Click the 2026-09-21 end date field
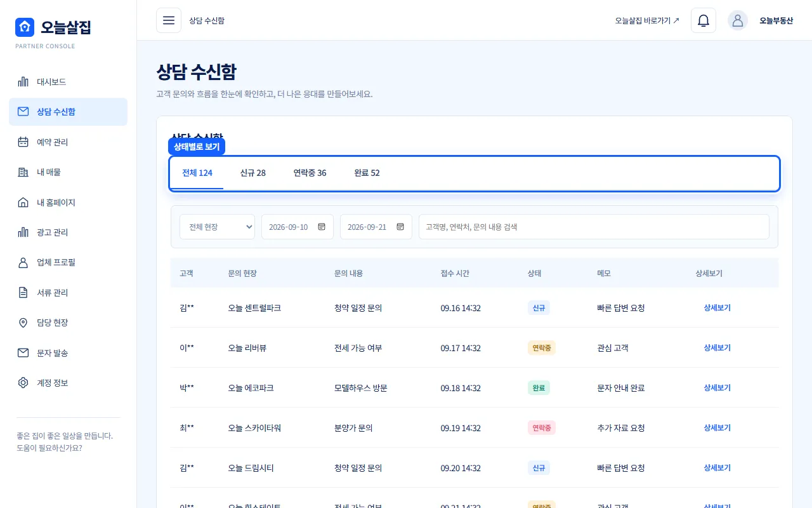The image size is (812, 508). [376, 227]
